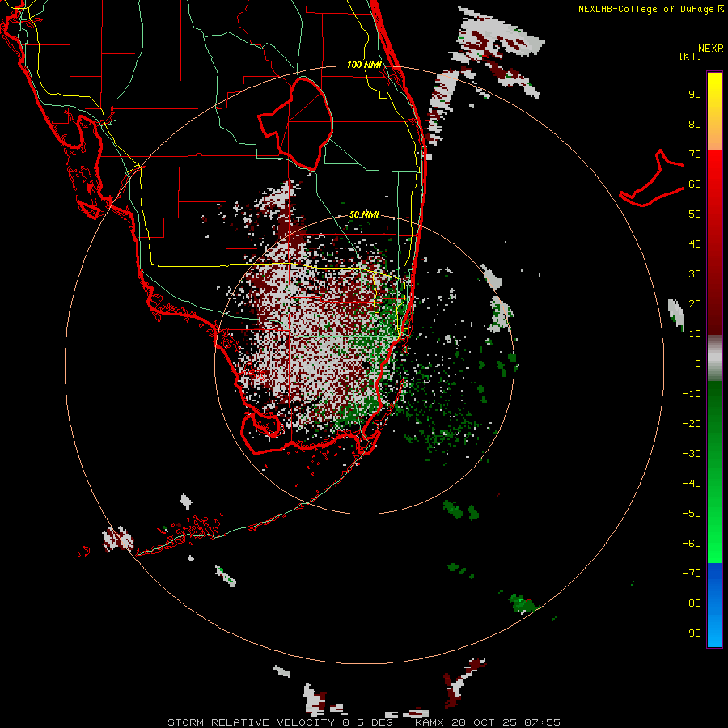Click the 10 value on velocity scale

695,334
